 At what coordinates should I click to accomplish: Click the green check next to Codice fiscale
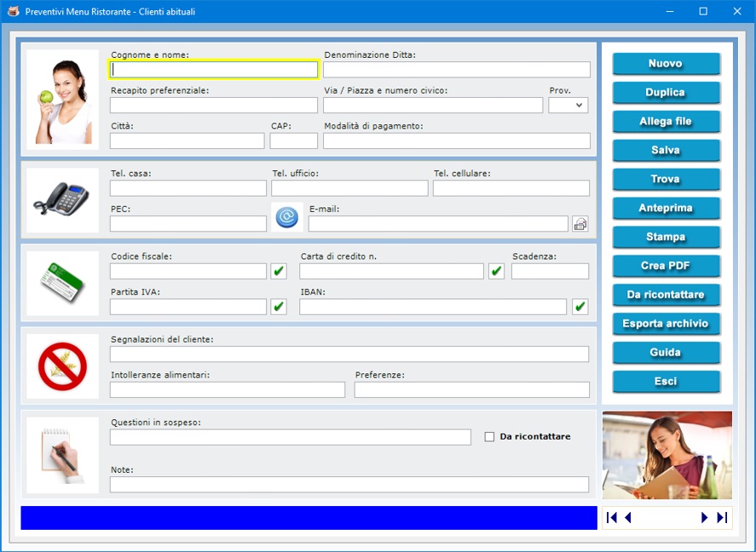point(279,272)
